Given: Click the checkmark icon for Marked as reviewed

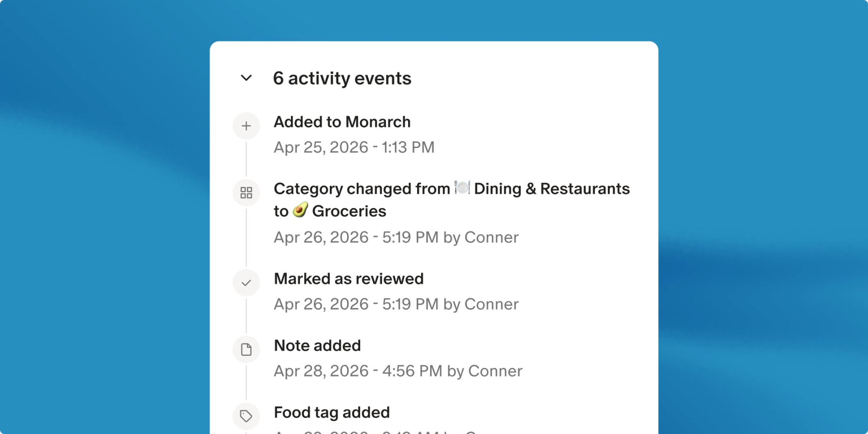Looking at the screenshot, I should click(x=246, y=283).
